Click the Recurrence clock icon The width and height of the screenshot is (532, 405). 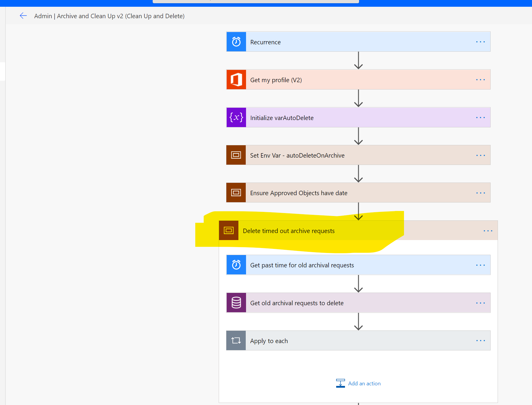pos(236,42)
